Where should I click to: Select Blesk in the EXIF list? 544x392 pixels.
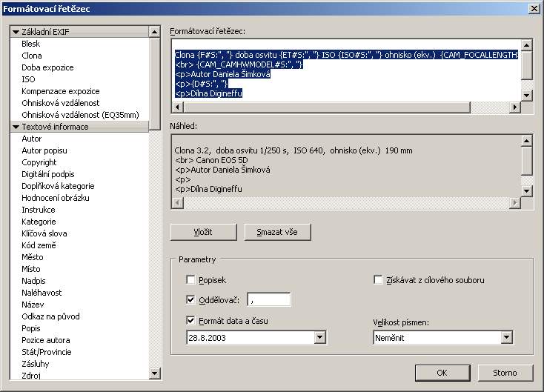tap(31, 44)
